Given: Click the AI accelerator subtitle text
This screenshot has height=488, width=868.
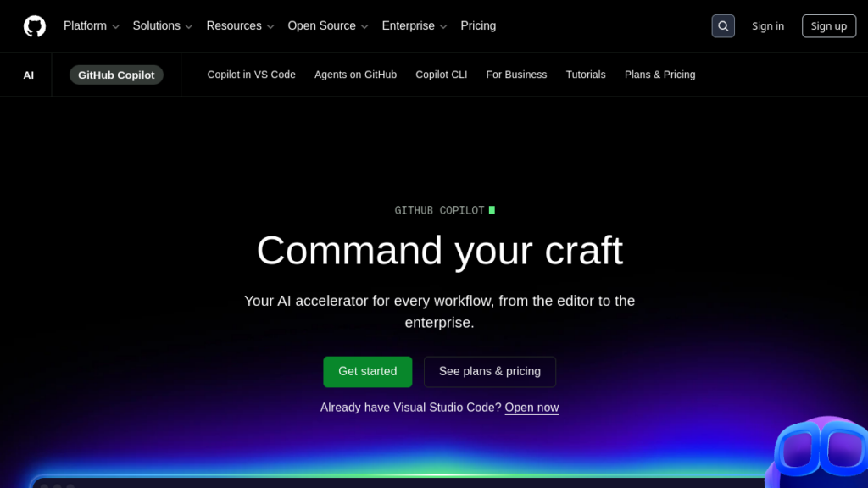Looking at the screenshot, I should pos(440,312).
